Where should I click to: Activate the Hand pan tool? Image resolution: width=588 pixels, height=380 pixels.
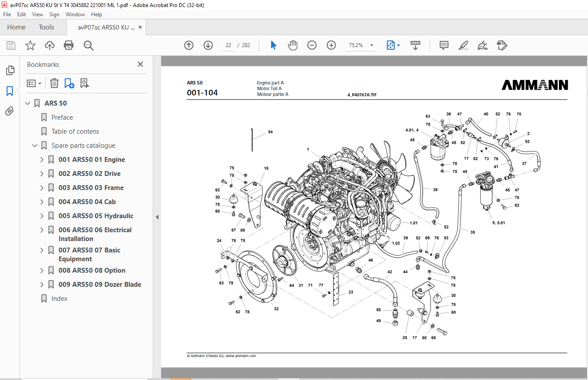pos(293,45)
